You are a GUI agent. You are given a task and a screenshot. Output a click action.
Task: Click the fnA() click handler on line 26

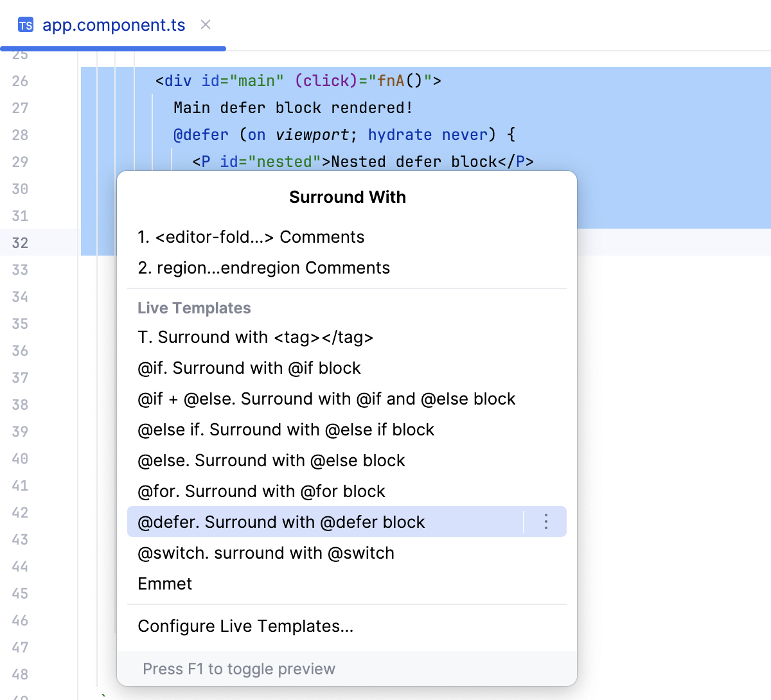click(x=398, y=80)
